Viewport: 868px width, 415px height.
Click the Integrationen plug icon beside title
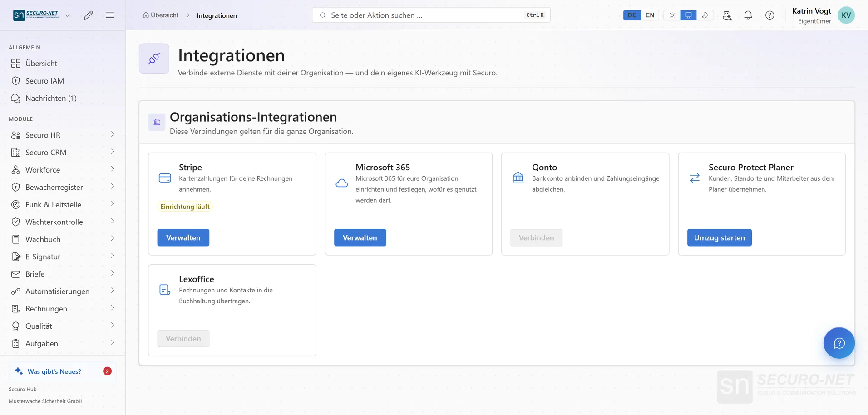click(x=154, y=59)
